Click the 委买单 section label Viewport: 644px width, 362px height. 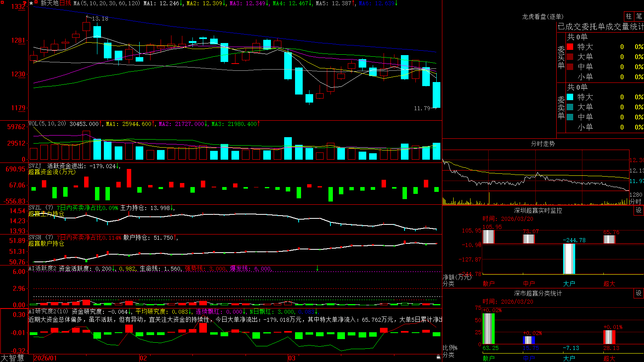pyautogui.click(x=561, y=57)
